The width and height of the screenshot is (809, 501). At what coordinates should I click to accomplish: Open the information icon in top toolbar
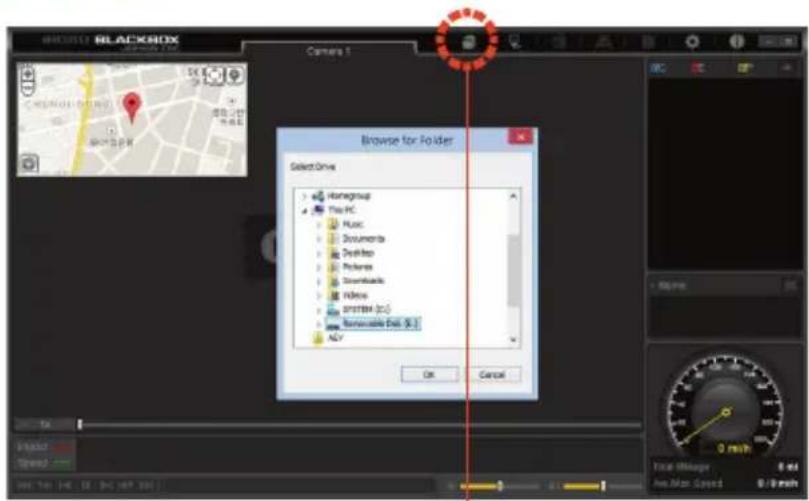[736, 41]
